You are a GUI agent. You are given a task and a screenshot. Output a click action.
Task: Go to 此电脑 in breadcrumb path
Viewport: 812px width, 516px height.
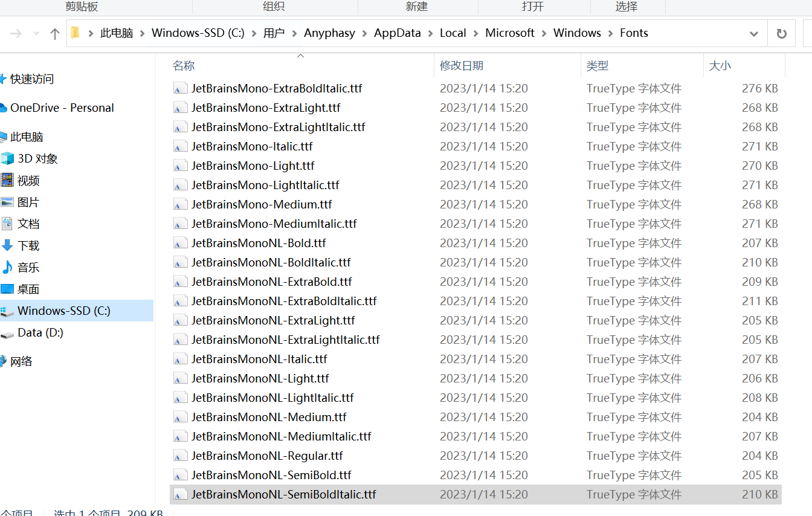pyautogui.click(x=117, y=33)
